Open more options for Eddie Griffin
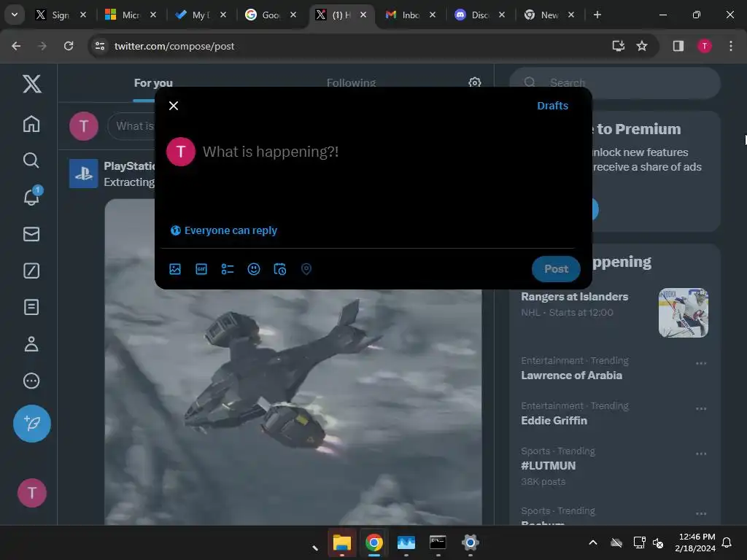Viewport: 747px width, 560px height. pos(701,408)
